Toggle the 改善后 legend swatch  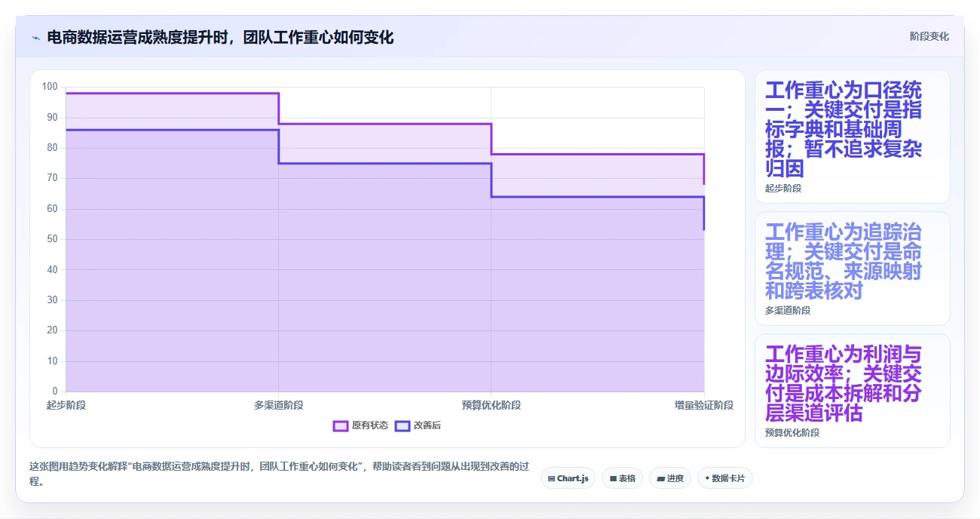(403, 425)
